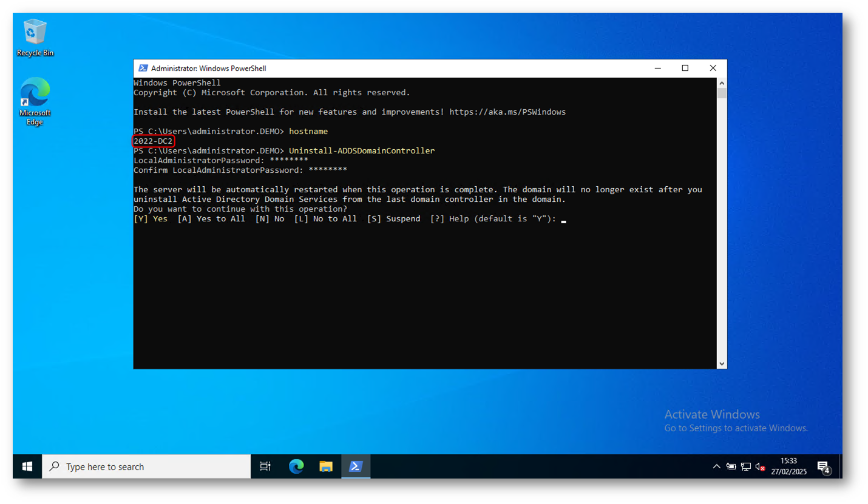Click the [Y] Yes option text
Screen dimensions: 868x504
pyautogui.click(x=151, y=219)
